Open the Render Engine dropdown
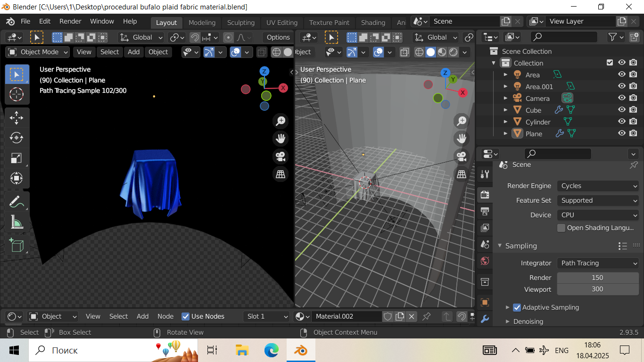This screenshot has width=644, height=362. (x=598, y=186)
